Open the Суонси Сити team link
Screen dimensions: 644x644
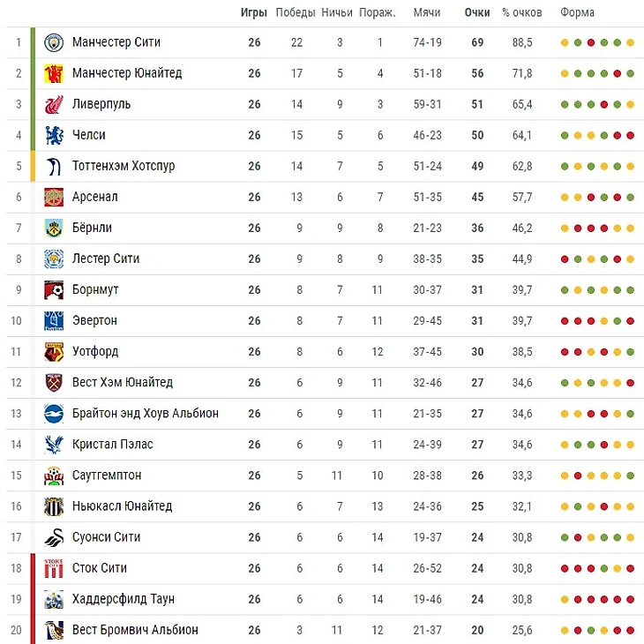[106, 537]
